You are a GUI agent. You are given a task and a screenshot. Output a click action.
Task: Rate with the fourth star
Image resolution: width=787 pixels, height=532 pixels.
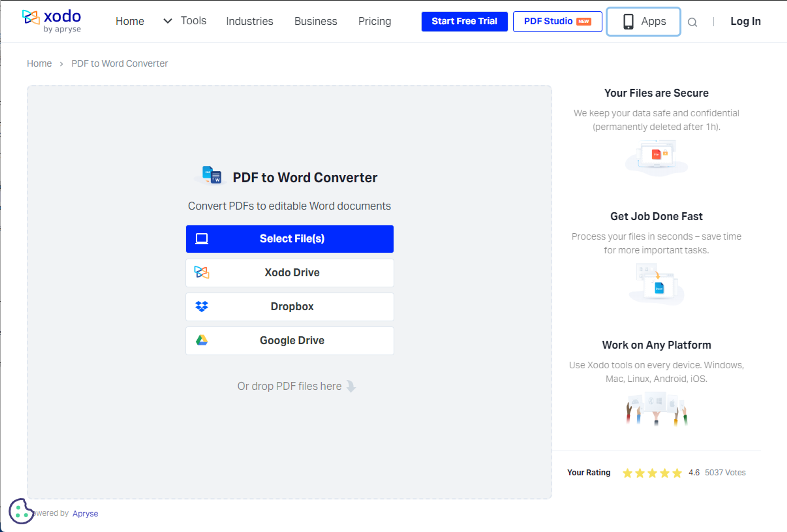click(665, 473)
